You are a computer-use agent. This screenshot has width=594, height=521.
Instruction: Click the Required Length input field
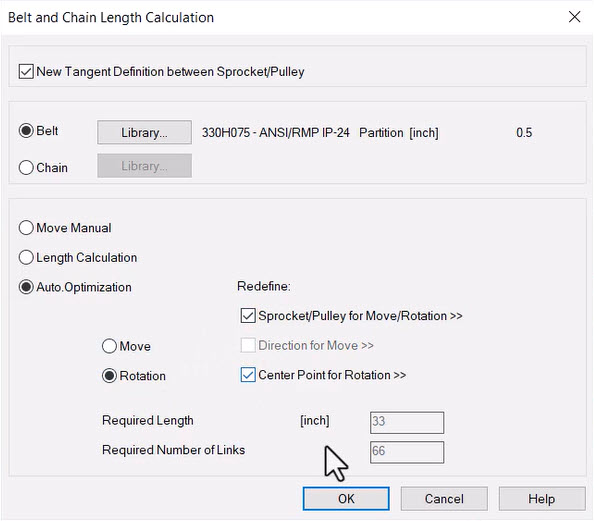point(407,422)
